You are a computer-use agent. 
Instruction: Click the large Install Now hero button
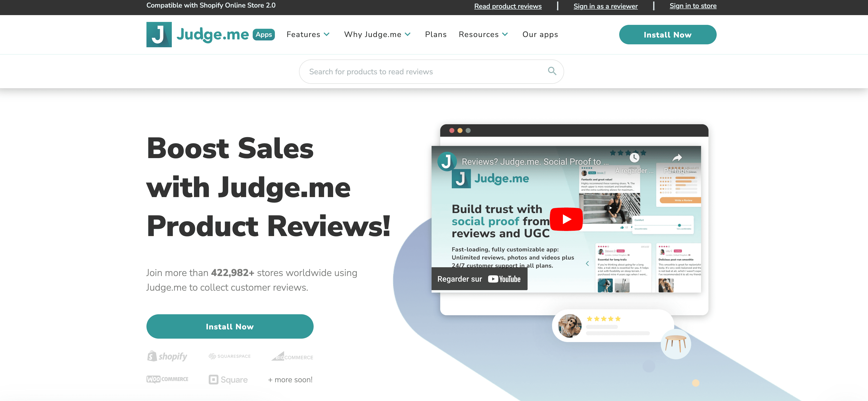pos(230,326)
